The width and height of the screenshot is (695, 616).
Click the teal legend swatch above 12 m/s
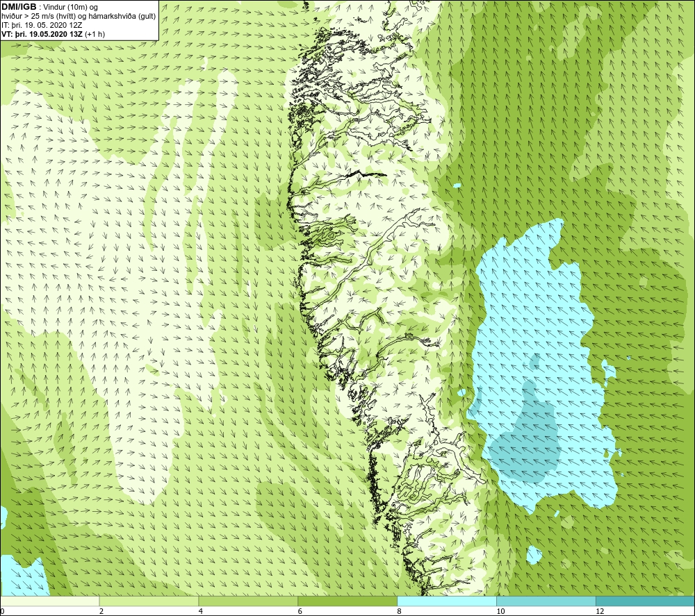click(646, 601)
